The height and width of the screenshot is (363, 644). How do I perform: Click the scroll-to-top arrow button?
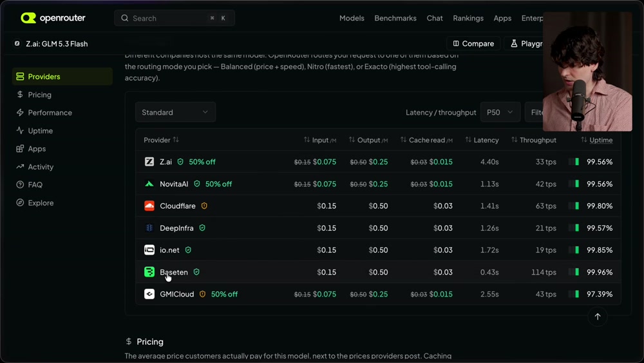point(598,317)
